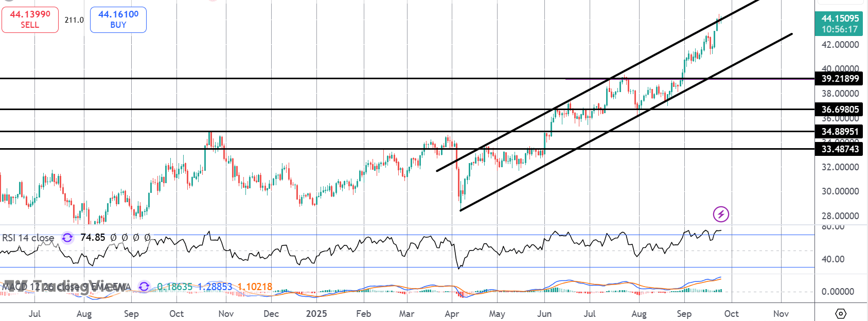Click the 211.0 spread value
The image size is (868, 321).
click(74, 20)
